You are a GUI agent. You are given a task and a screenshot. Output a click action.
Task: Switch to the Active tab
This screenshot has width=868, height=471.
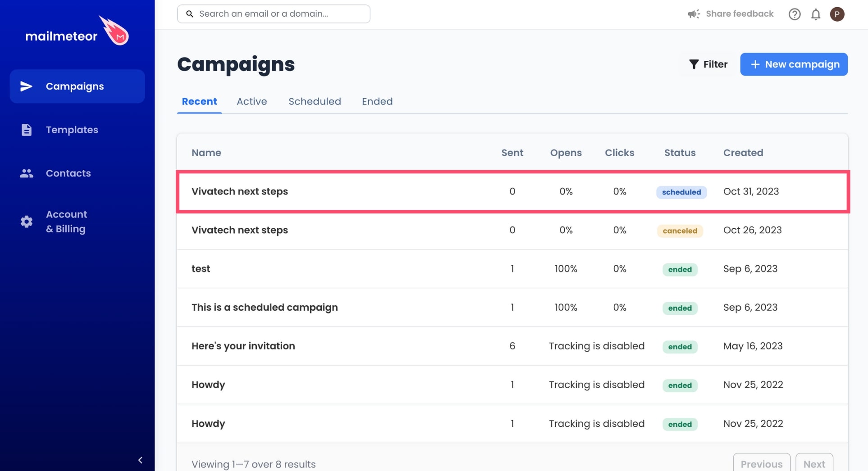[252, 101]
